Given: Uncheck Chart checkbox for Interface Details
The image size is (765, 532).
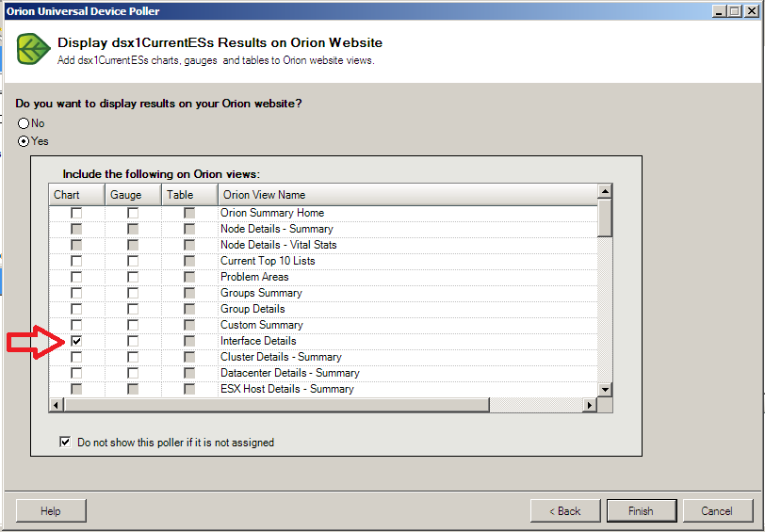Looking at the screenshot, I should pos(76,341).
